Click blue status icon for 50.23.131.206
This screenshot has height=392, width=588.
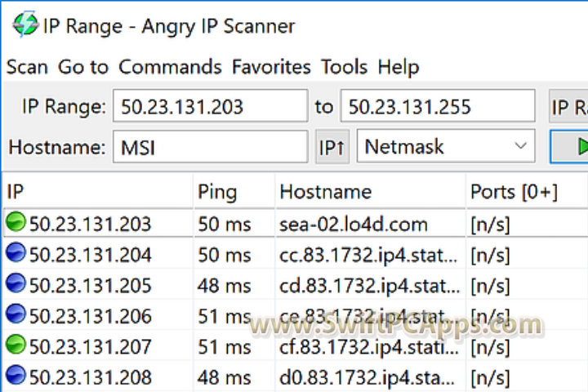point(16,314)
